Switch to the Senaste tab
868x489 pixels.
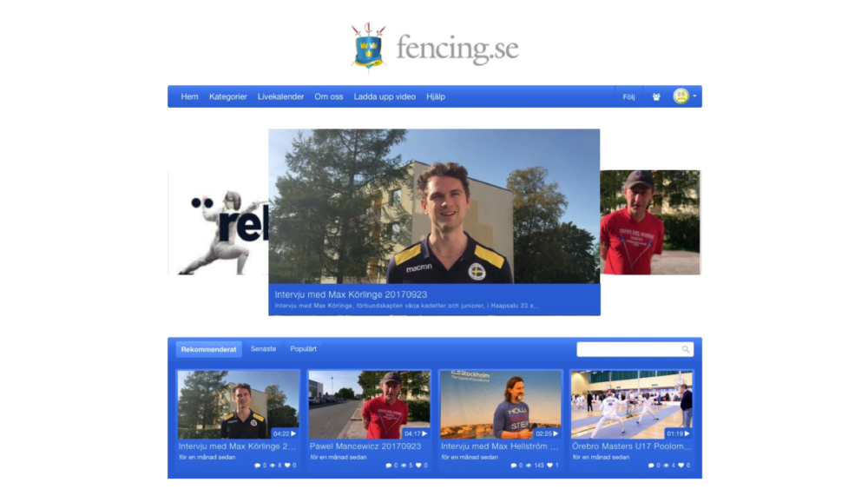[x=263, y=349]
